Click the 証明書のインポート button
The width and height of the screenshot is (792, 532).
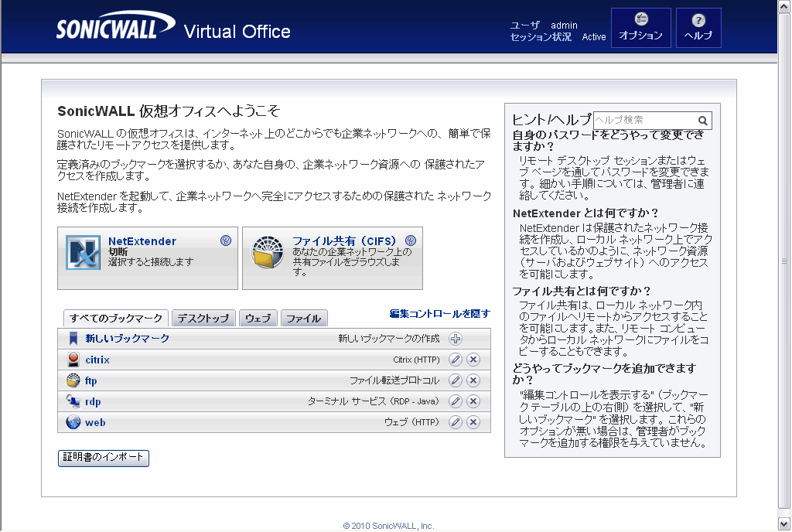(104, 458)
